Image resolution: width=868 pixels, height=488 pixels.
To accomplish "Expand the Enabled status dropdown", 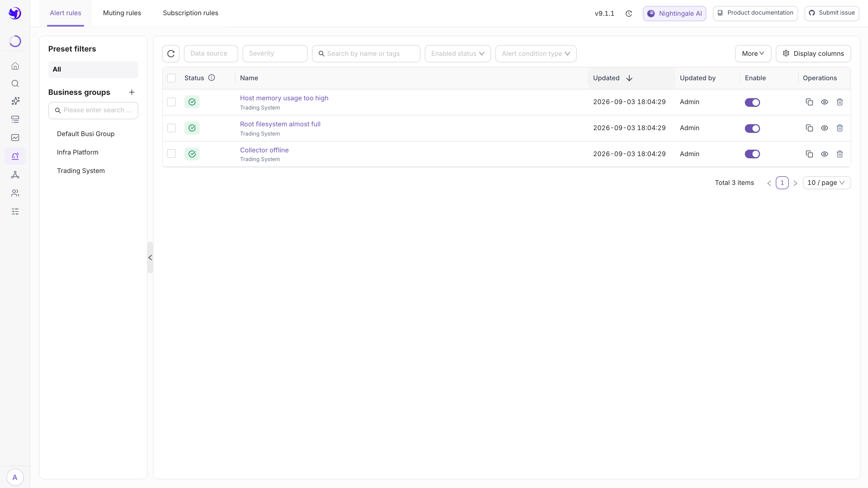I will [458, 54].
